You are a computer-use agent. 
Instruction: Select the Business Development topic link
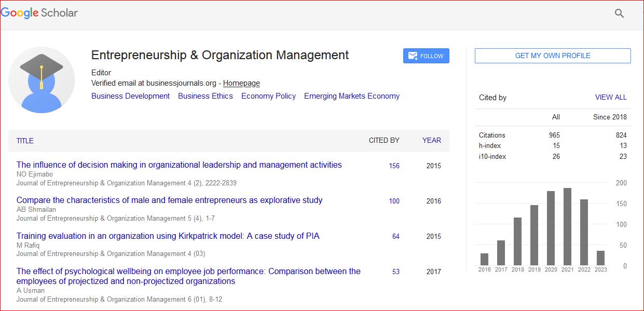pyautogui.click(x=130, y=96)
